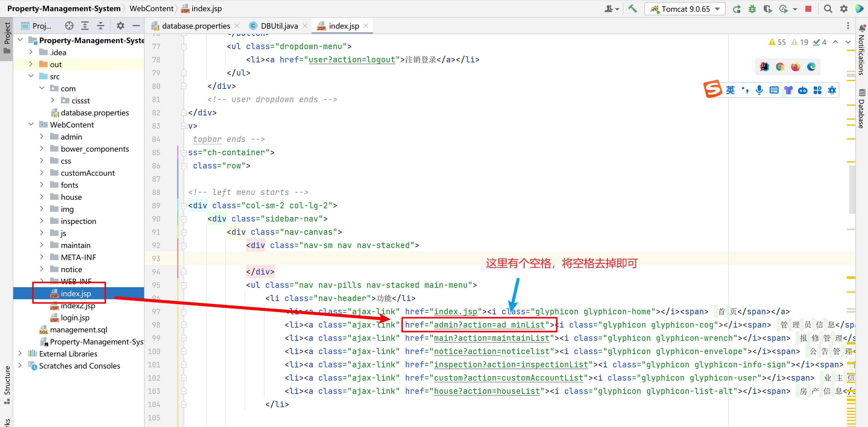
Task: Select login.jsp in project tree
Action: click(x=75, y=318)
